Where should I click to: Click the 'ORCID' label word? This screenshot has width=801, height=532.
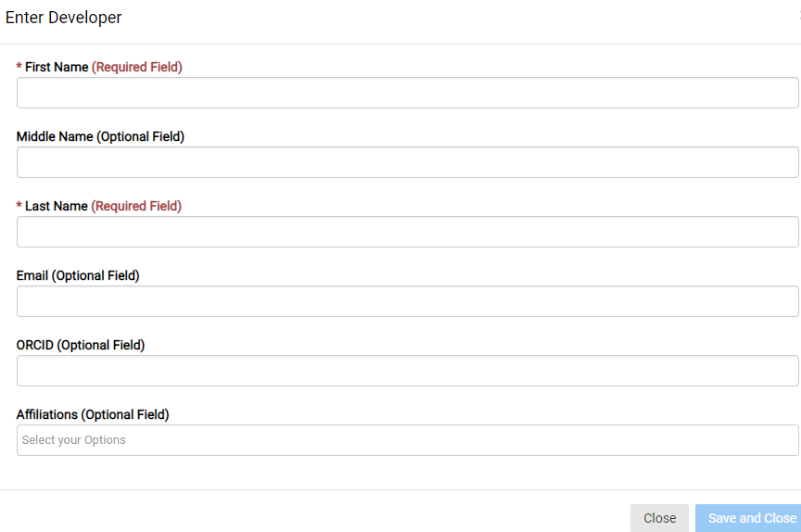coord(35,345)
